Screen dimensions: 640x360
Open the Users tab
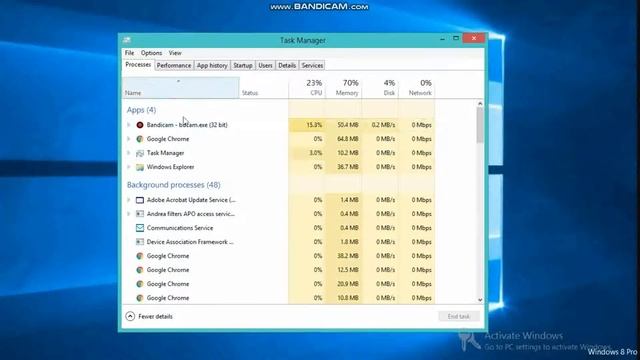pyautogui.click(x=265, y=65)
